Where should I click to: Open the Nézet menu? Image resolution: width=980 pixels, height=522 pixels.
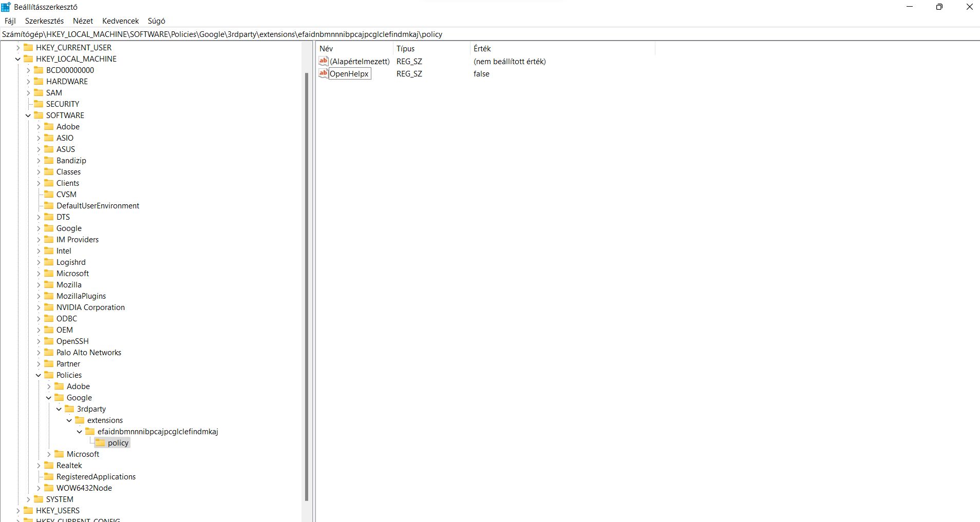click(x=83, y=21)
